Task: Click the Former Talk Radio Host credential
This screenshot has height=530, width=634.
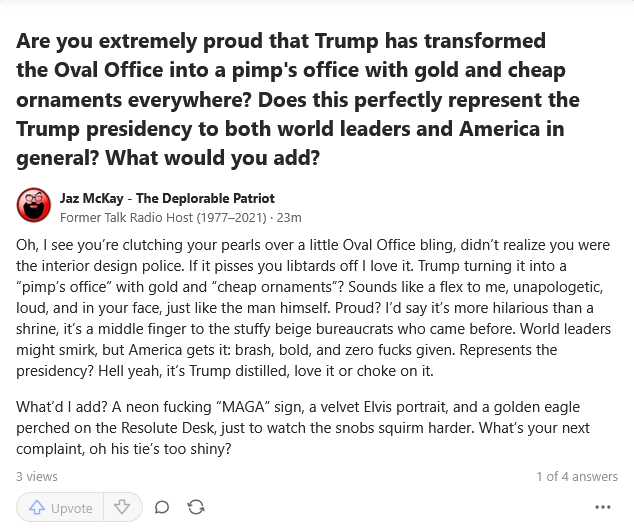Action: point(163,218)
